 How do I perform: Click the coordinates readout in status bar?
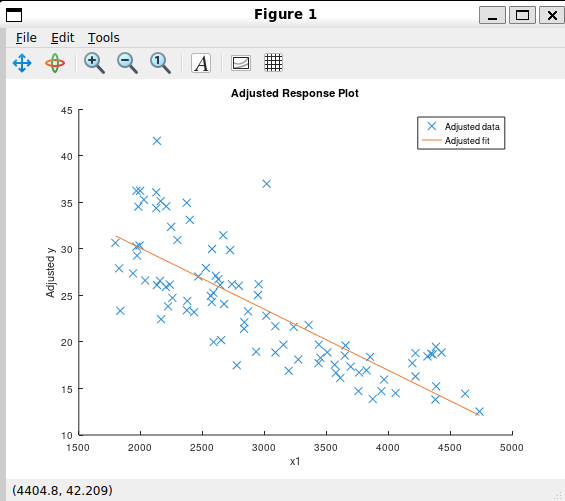tap(62, 491)
